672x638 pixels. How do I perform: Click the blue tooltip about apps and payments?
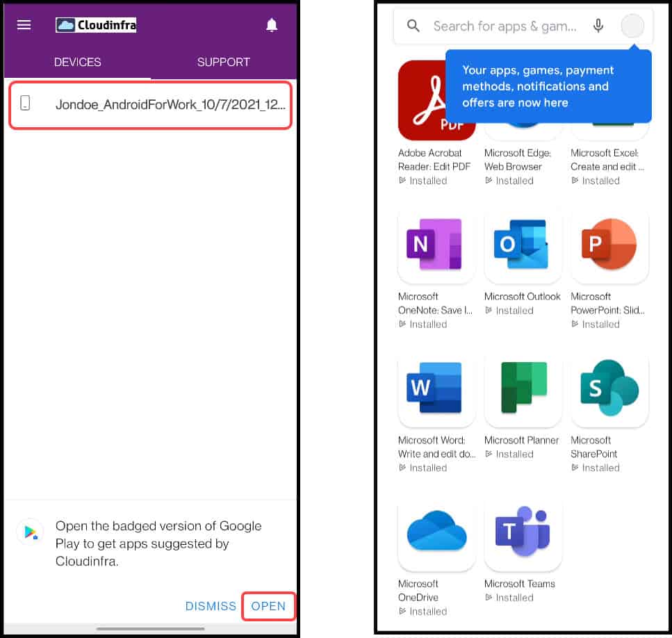[x=548, y=86]
